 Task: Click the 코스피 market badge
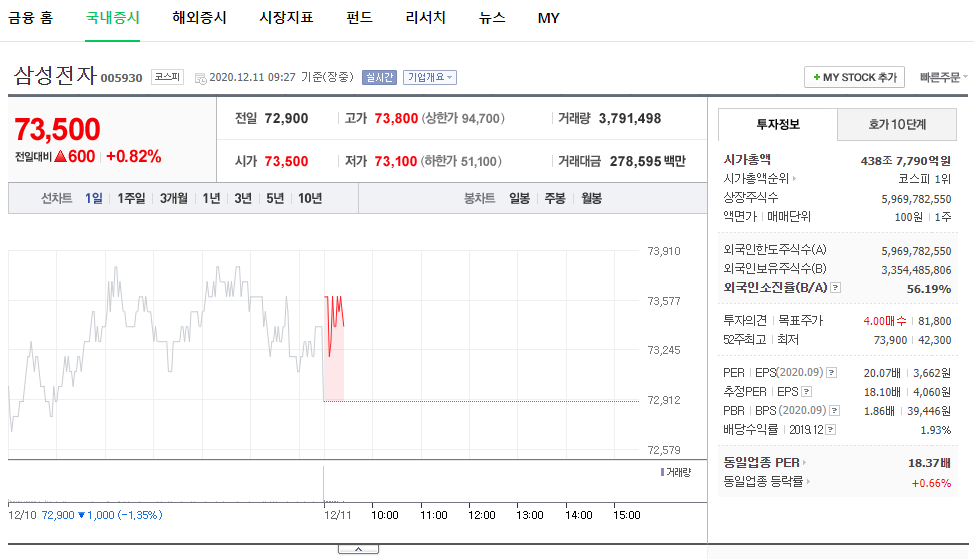167,77
